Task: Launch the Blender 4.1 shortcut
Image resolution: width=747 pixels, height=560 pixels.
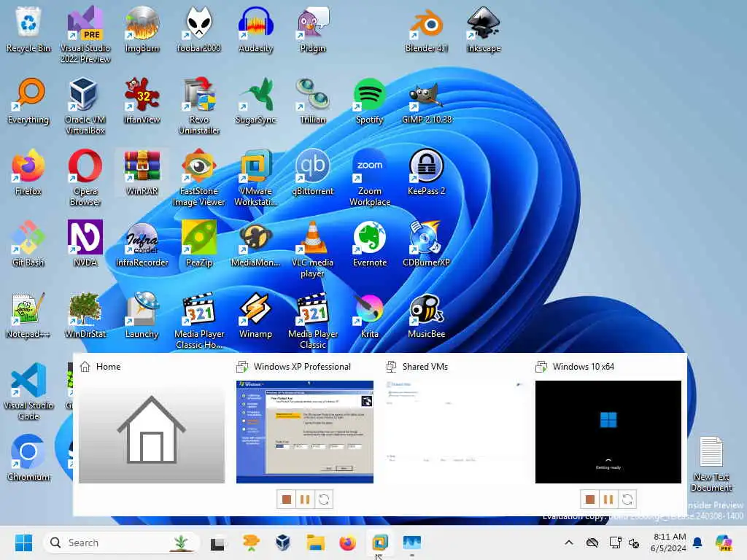Action: click(426, 29)
